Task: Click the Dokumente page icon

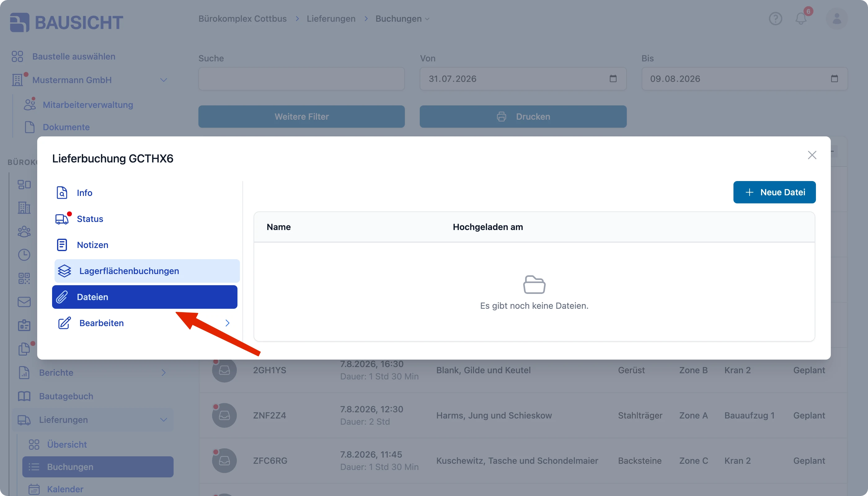Action: pos(30,127)
